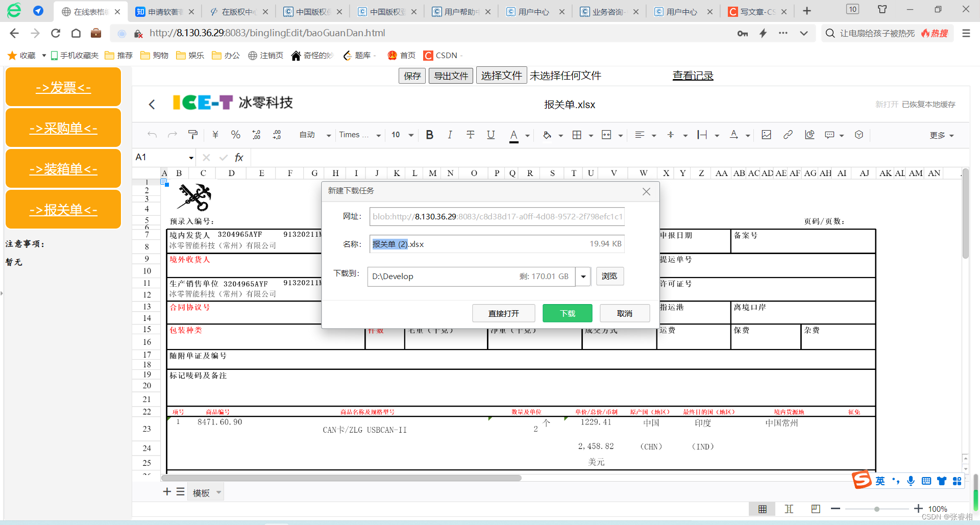Open the sheet list menu icon
The width and height of the screenshot is (980, 525).
click(x=180, y=492)
